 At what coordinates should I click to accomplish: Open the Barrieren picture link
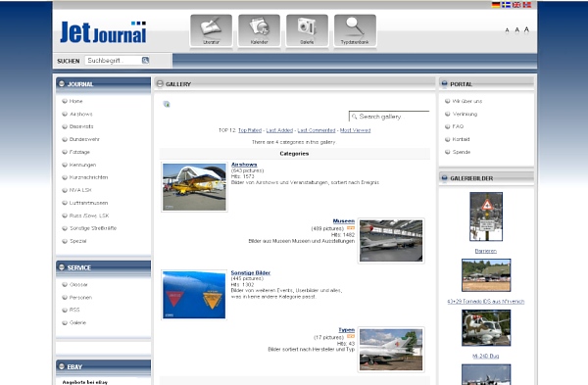(486, 251)
